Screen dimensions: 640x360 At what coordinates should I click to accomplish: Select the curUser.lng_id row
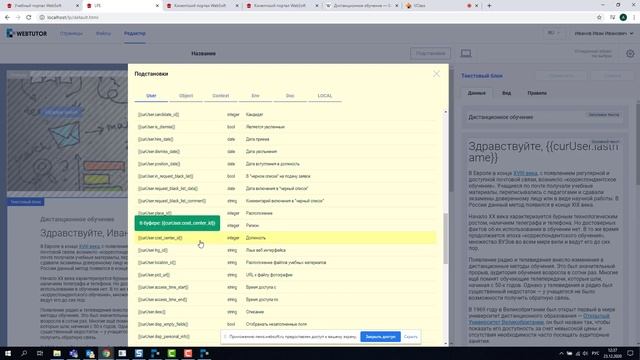(x=285, y=250)
